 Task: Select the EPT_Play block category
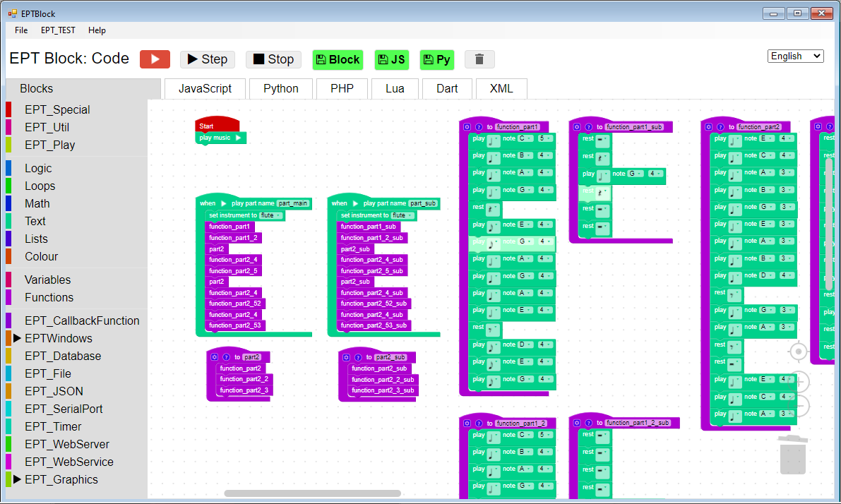50,145
